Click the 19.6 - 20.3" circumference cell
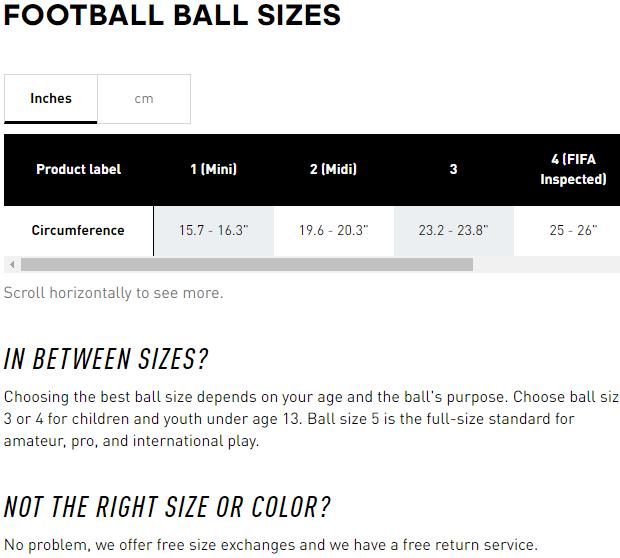620x558 pixels. [333, 230]
